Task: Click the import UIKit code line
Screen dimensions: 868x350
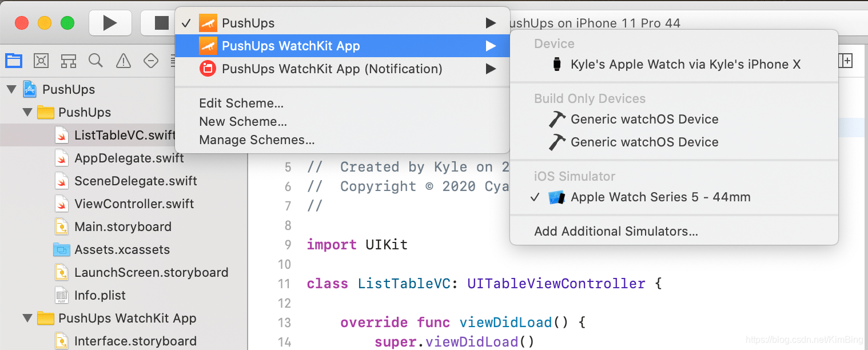Action: pos(357,245)
